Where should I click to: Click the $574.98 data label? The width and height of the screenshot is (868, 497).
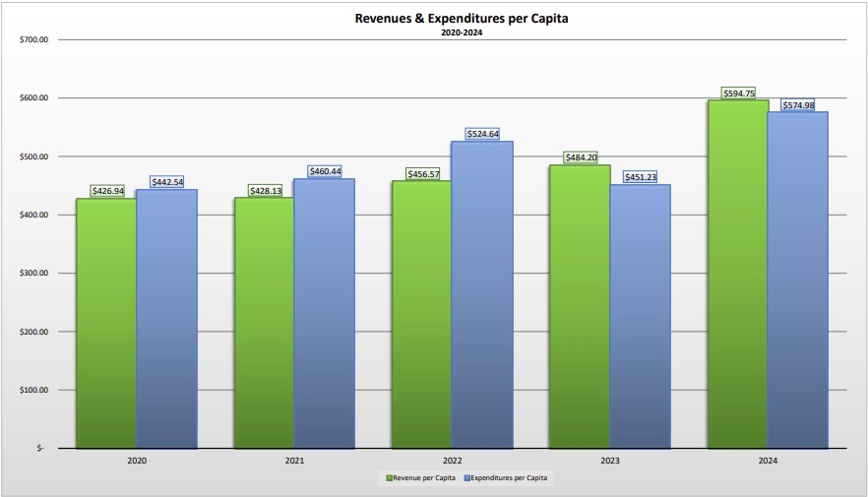click(x=798, y=105)
